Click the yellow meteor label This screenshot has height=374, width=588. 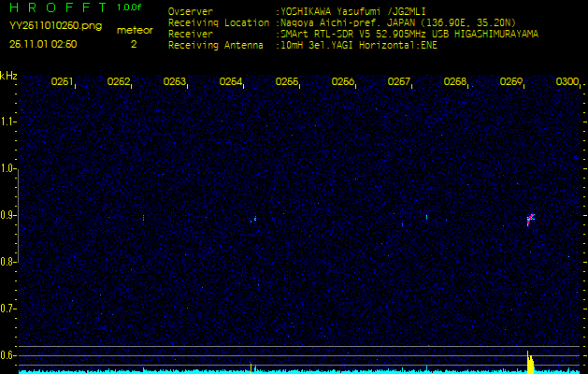click(x=134, y=30)
